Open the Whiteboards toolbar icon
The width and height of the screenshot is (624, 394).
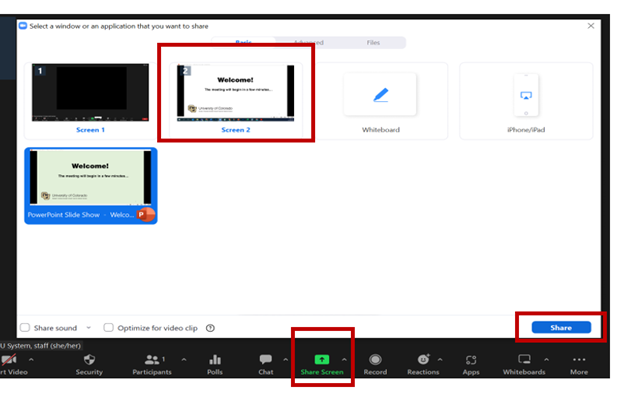[x=524, y=359]
